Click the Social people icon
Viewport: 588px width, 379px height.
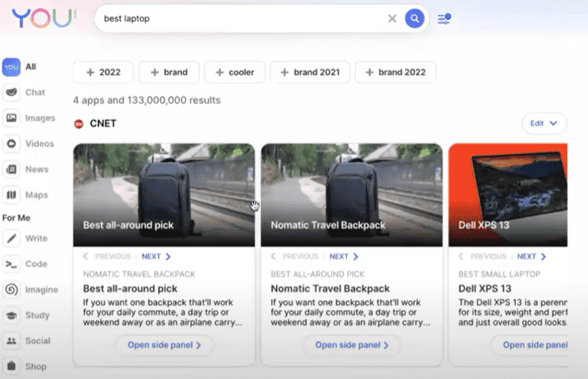[12, 341]
